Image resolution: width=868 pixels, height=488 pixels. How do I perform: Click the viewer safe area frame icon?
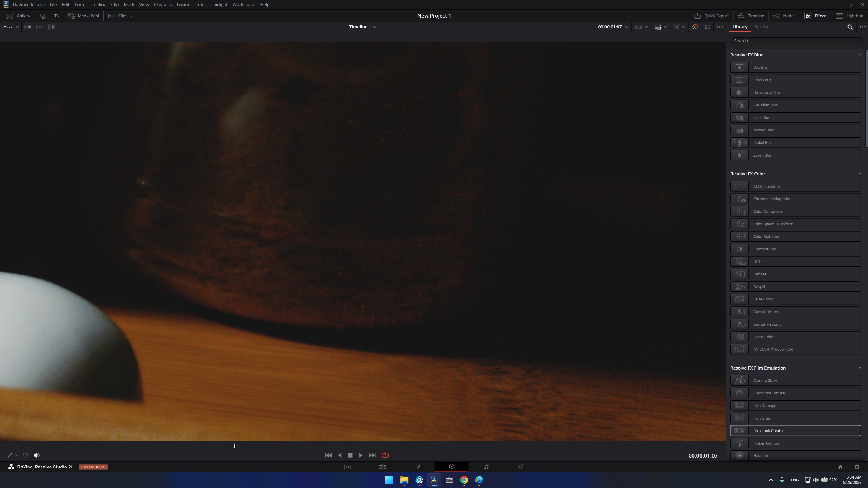tap(638, 27)
